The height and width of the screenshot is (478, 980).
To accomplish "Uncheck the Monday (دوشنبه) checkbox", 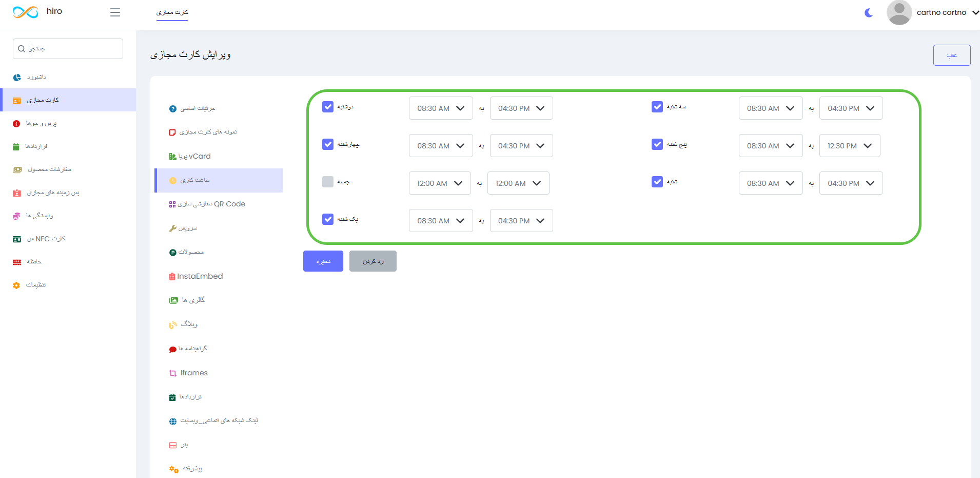I will click(x=328, y=107).
